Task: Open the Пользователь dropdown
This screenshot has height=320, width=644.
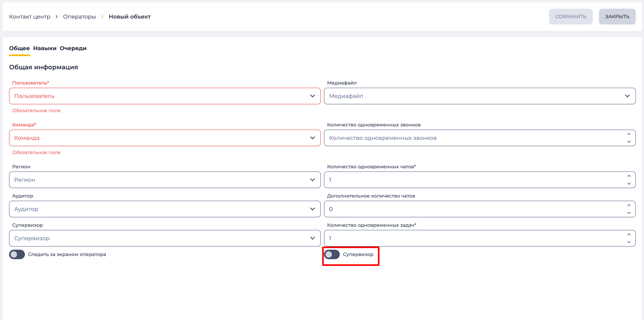Action: 165,96
